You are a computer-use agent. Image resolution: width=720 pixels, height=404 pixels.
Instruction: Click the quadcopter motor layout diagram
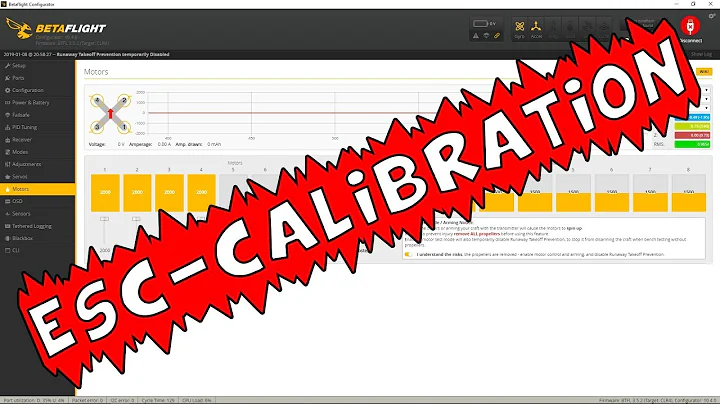click(x=110, y=113)
